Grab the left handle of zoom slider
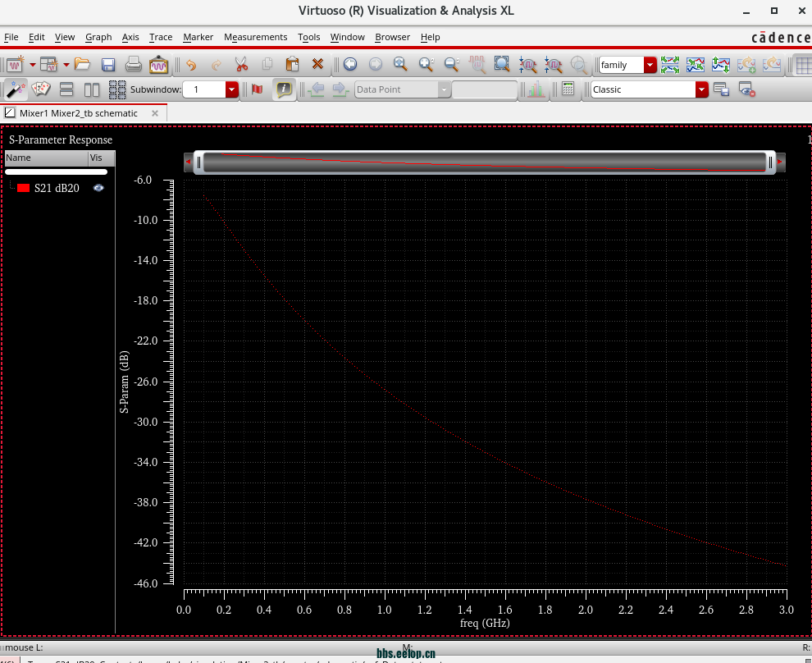The image size is (812, 663). (x=198, y=162)
